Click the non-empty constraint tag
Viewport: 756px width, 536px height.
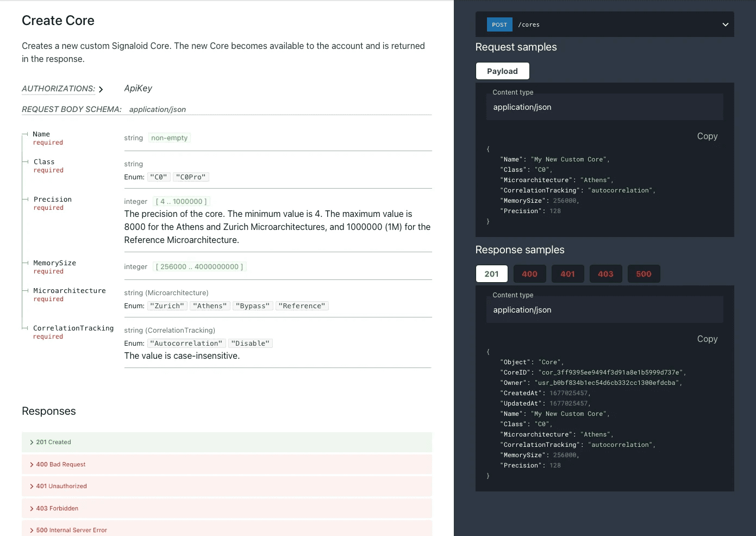coord(170,138)
